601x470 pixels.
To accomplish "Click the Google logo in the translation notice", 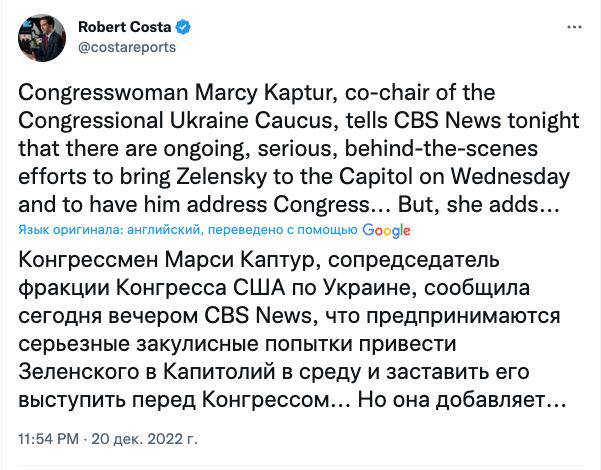I will (387, 230).
